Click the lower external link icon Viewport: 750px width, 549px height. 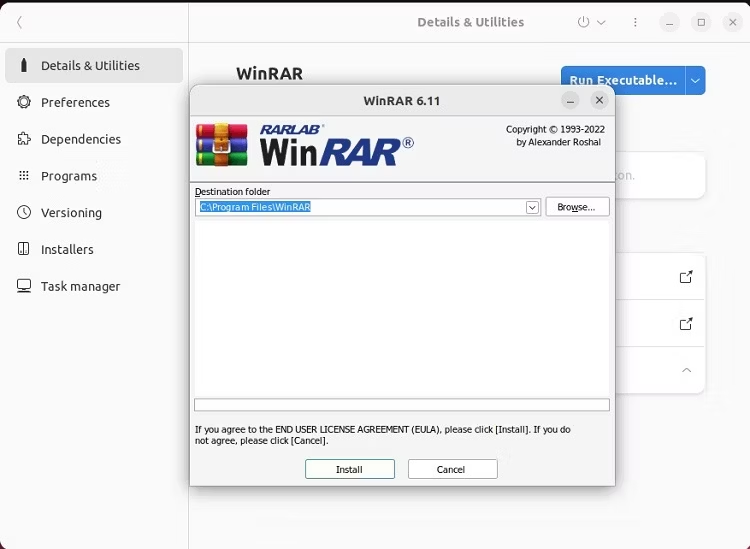686,324
